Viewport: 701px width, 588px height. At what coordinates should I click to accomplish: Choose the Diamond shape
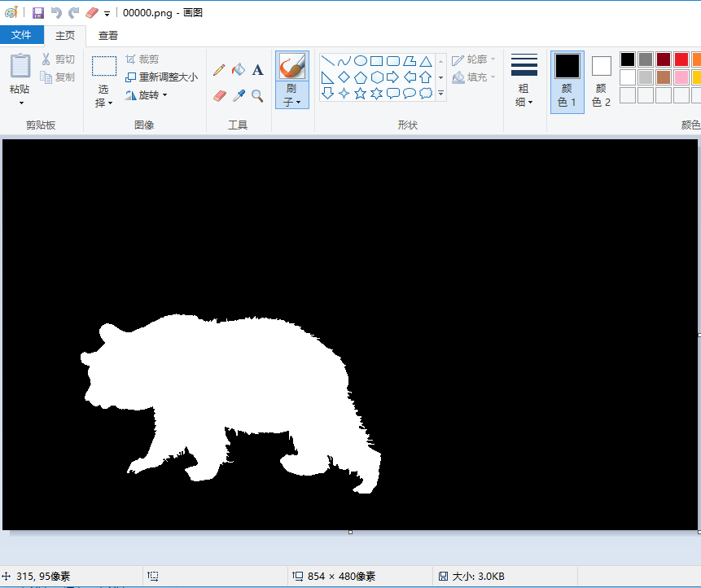344,77
